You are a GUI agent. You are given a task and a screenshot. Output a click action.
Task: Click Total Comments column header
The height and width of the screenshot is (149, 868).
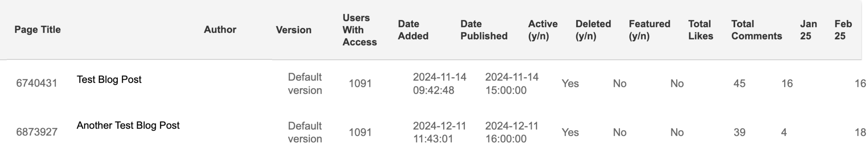[757, 30]
